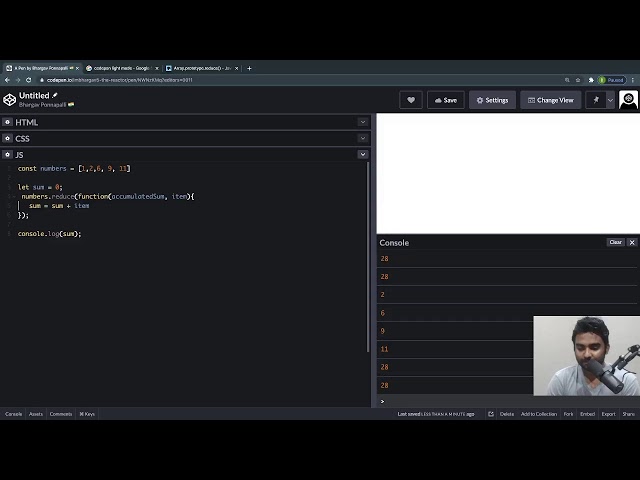Click the Bhargav Ponnapalli author link
Image resolution: width=640 pixels, height=480 pixels.
click(x=42, y=105)
